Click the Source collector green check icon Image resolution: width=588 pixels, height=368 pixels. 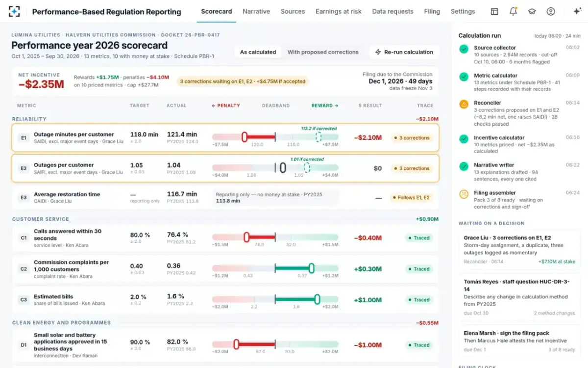[x=464, y=49]
